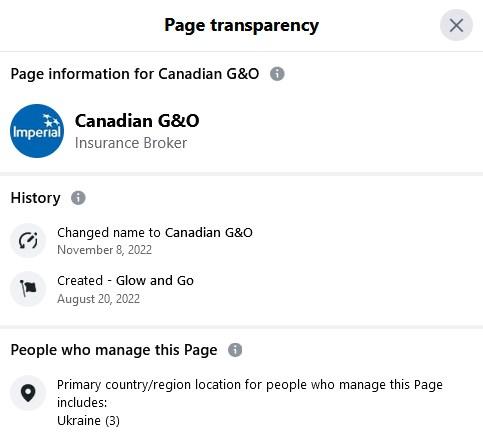483x438 pixels.
Task: Open the Imperial profile picture
Action: point(37,131)
